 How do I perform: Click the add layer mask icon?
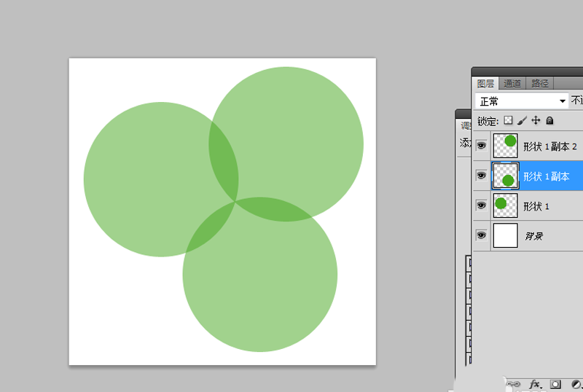point(555,383)
